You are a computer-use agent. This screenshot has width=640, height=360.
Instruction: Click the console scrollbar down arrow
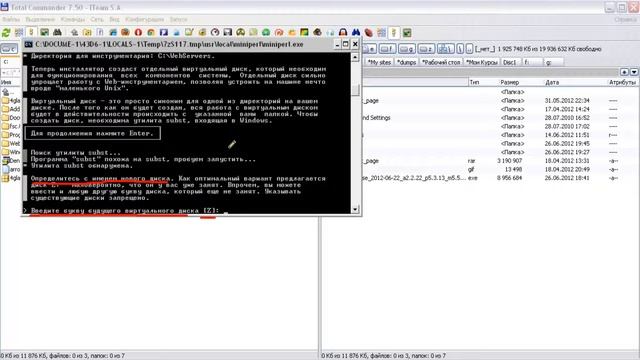(355, 209)
